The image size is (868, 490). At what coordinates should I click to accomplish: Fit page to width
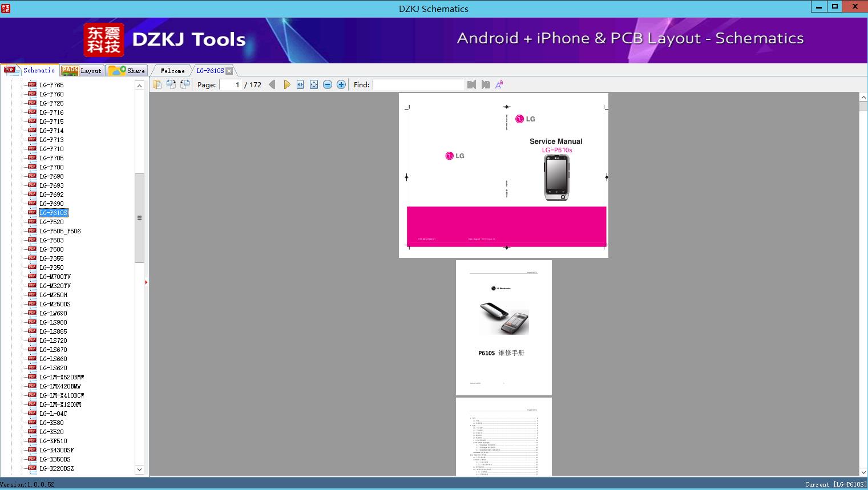(300, 84)
